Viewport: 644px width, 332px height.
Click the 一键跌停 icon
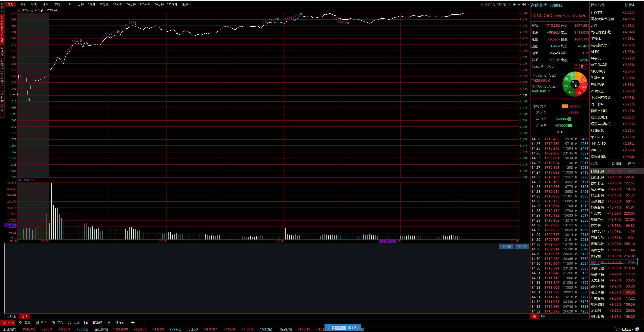tap(86, 322)
